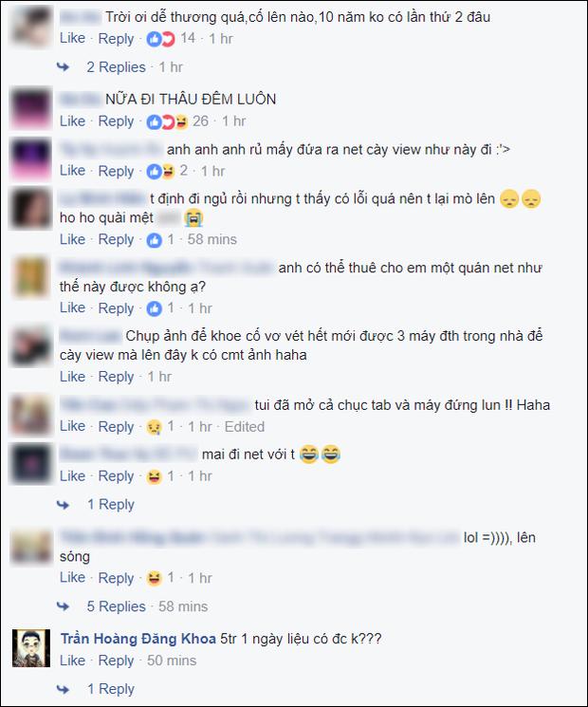Image resolution: width=588 pixels, height=707 pixels.
Task: Click the 50 mins timestamp
Action: click(172, 660)
